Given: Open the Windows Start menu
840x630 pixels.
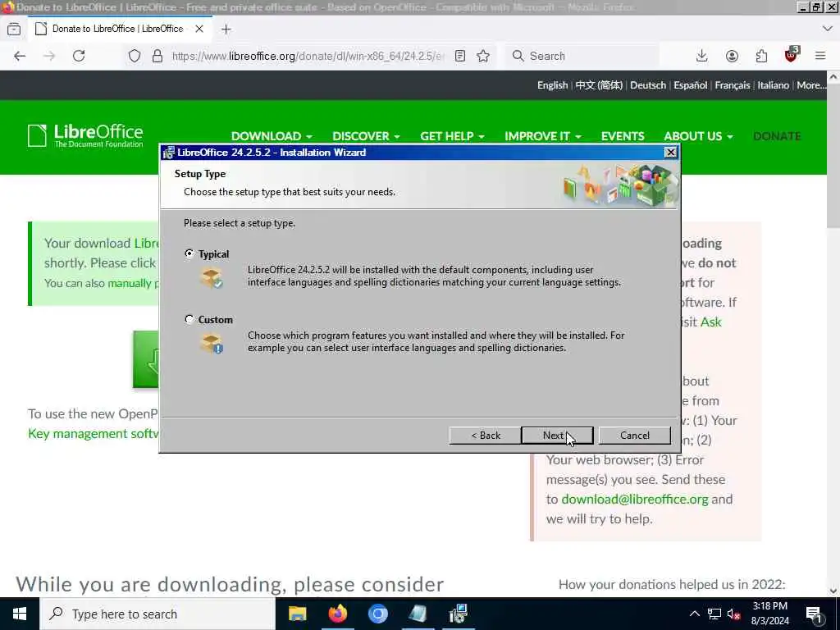Looking at the screenshot, I should [x=20, y=614].
